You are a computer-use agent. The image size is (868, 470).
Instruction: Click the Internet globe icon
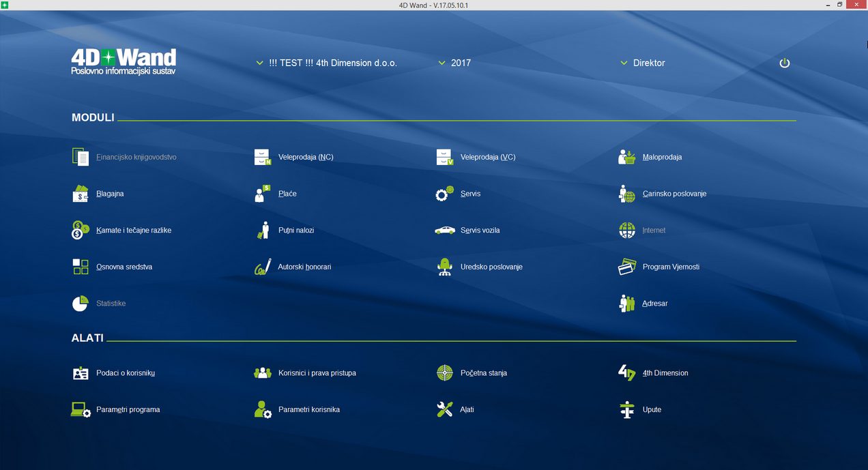pyautogui.click(x=627, y=230)
